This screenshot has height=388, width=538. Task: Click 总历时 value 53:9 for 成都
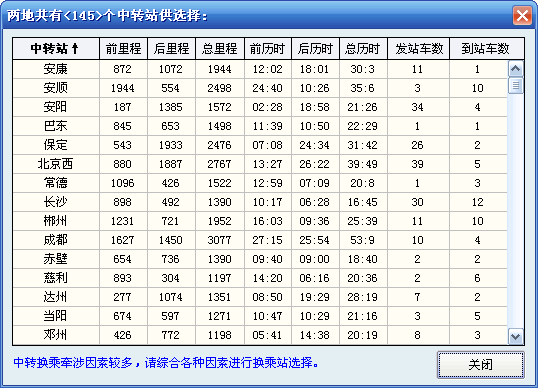[362, 240]
